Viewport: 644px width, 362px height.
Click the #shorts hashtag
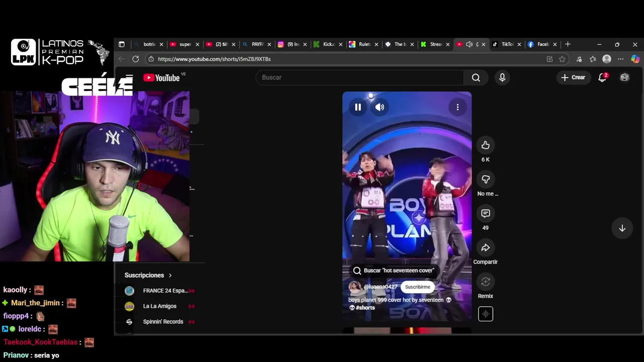[365, 308]
